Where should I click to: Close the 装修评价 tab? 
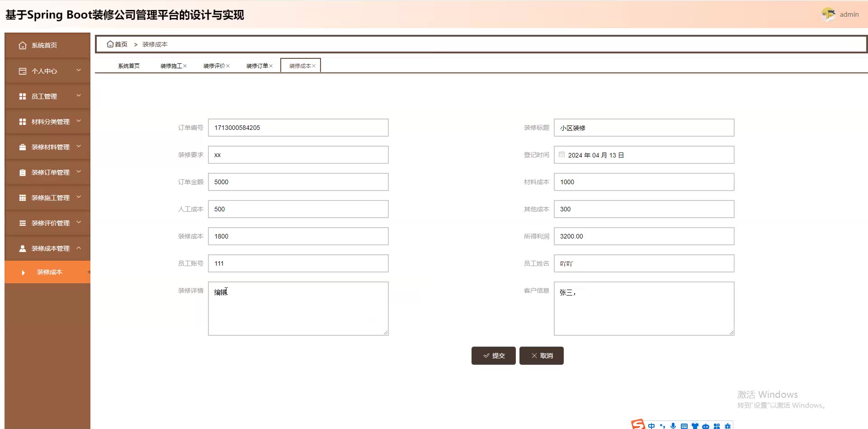click(228, 66)
